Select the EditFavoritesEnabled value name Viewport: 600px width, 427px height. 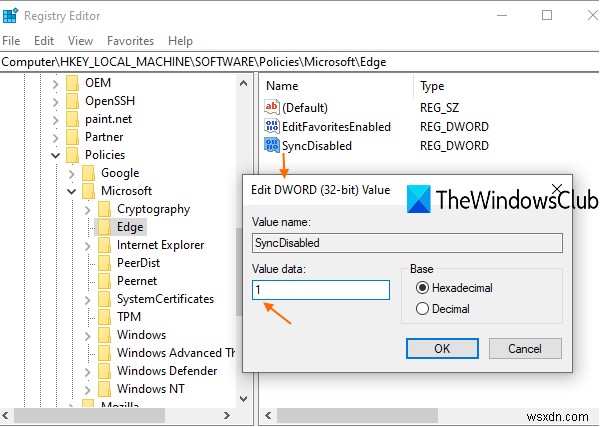[336, 127]
